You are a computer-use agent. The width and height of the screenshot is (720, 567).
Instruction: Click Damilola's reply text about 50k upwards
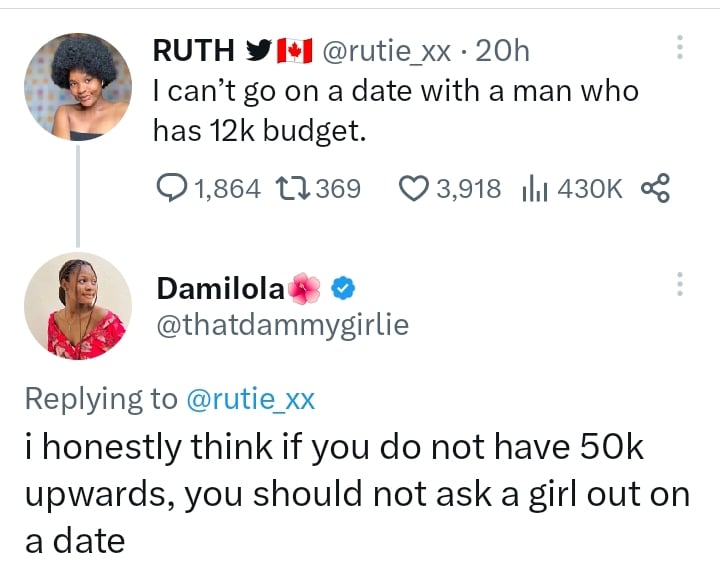click(x=357, y=495)
